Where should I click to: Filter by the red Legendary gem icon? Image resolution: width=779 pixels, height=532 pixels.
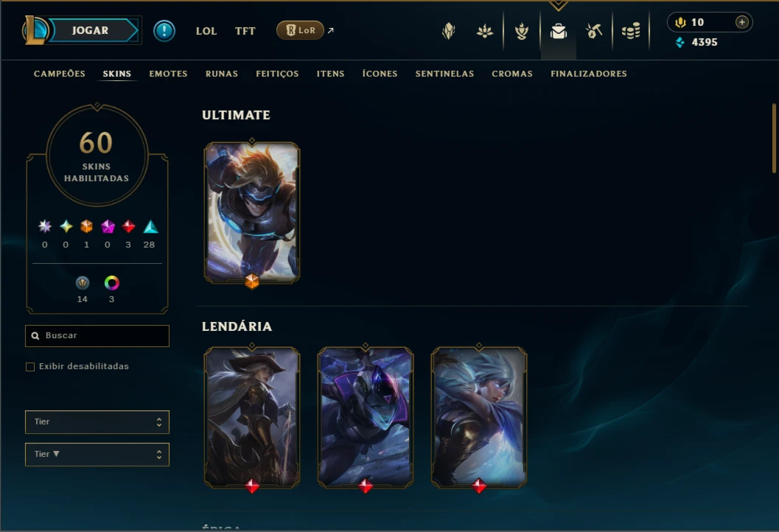coord(128,226)
